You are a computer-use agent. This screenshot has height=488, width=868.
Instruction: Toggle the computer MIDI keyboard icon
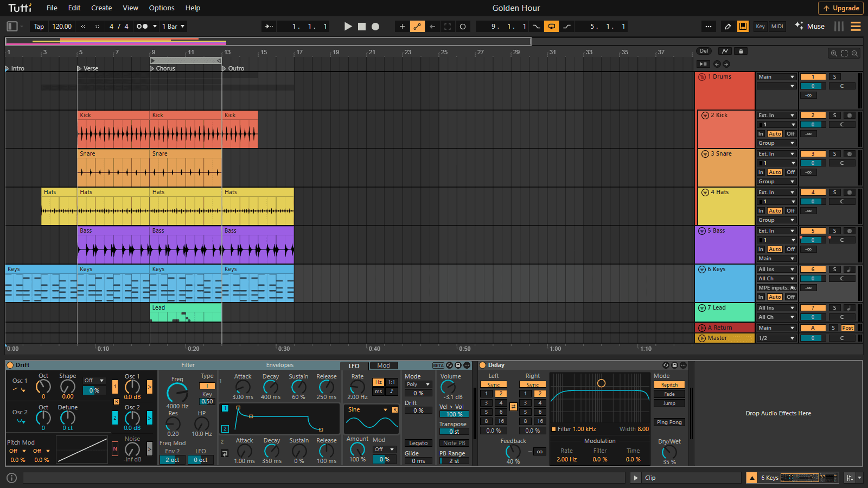(743, 26)
